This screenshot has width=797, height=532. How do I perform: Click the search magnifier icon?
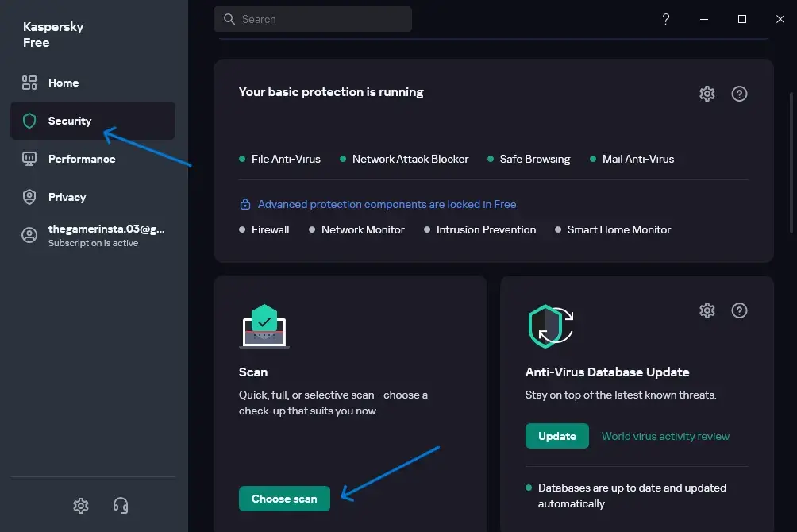coord(229,18)
